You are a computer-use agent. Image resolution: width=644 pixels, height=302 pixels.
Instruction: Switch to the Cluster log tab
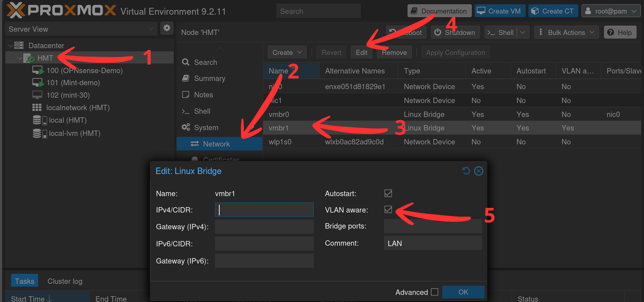65,281
